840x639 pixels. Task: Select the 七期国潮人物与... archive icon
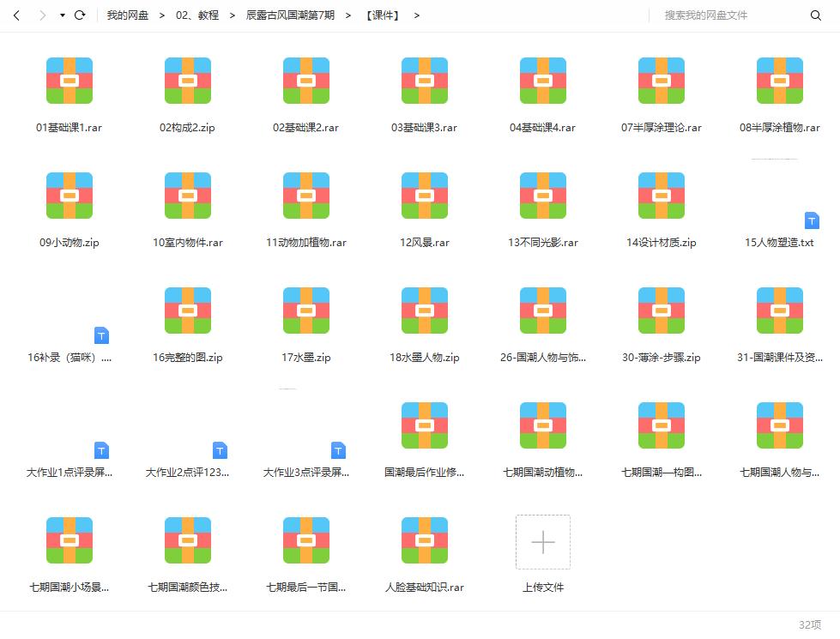(x=780, y=425)
